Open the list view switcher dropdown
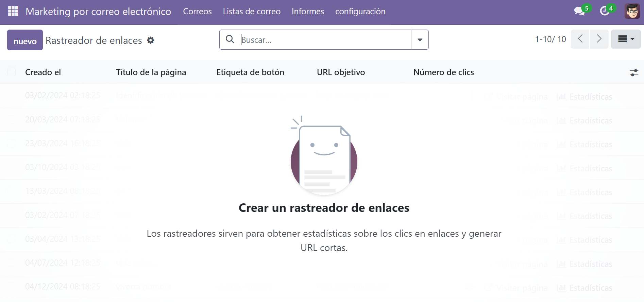Screen dimensions: 644x302 click(x=626, y=39)
